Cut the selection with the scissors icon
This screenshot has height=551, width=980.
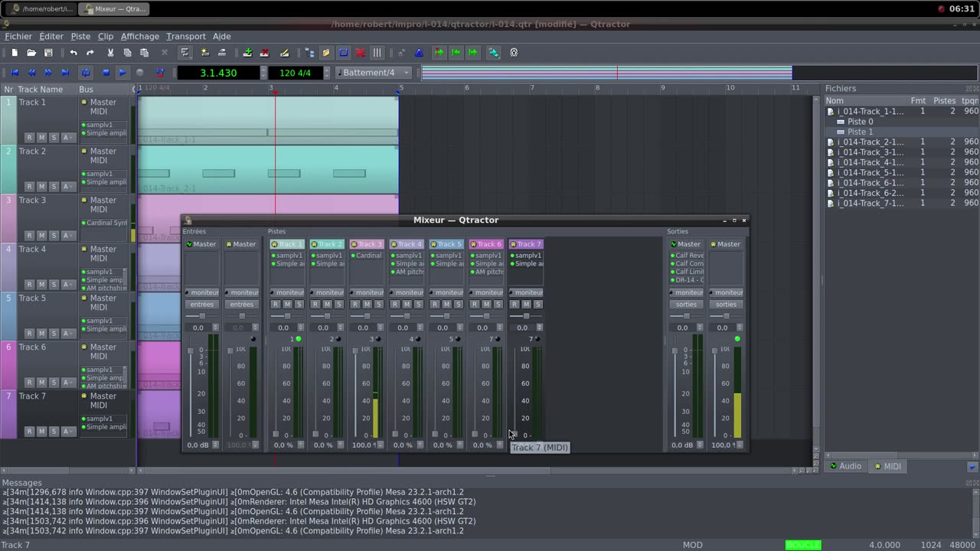click(x=110, y=53)
